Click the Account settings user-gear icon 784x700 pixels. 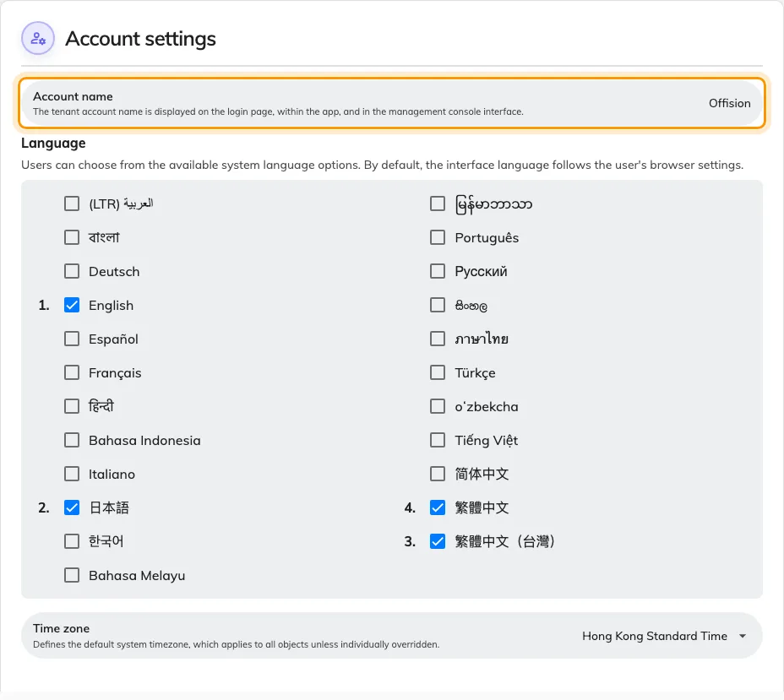coord(38,39)
